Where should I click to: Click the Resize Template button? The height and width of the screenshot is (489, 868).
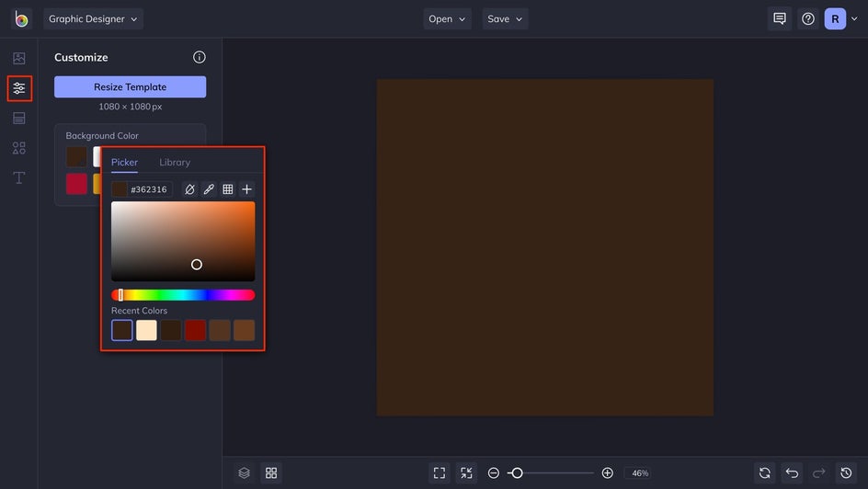[x=130, y=86]
